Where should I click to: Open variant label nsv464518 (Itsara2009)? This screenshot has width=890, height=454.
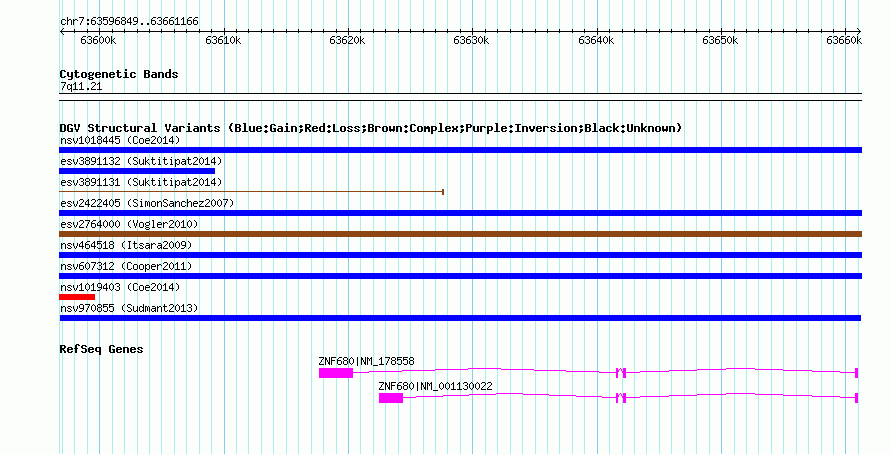(126, 245)
